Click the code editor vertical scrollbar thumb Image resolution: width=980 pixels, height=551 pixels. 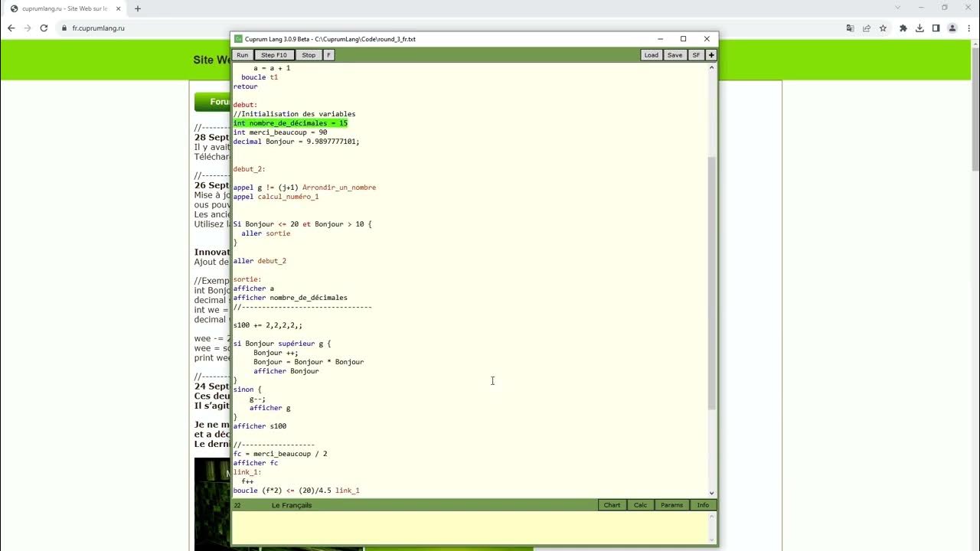[712, 283]
